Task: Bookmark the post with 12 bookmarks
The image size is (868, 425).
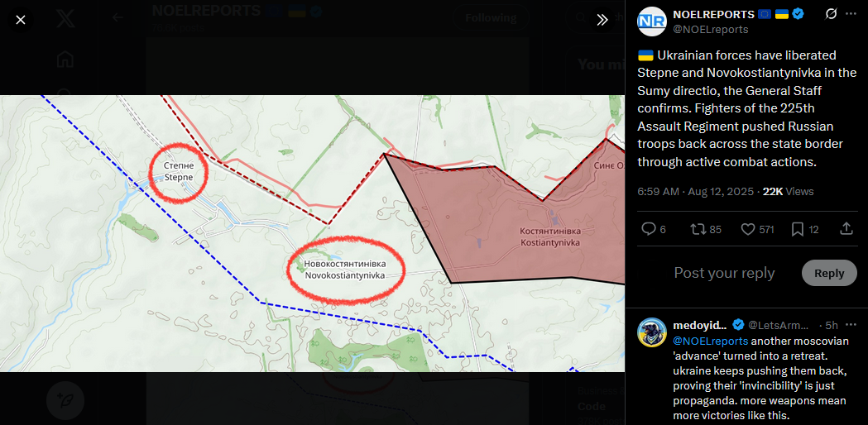Action: click(805, 229)
